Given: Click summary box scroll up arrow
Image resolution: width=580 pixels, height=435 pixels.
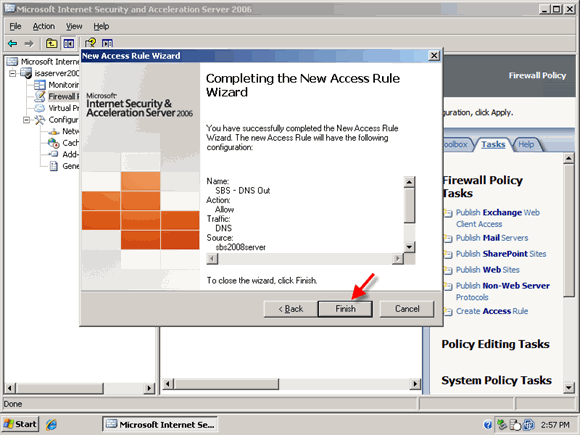Looking at the screenshot, I should 409,182.
